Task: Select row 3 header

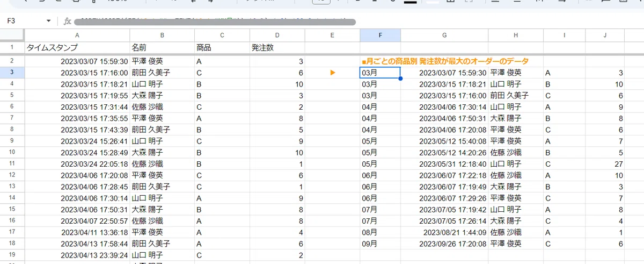Action: [x=12, y=73]
